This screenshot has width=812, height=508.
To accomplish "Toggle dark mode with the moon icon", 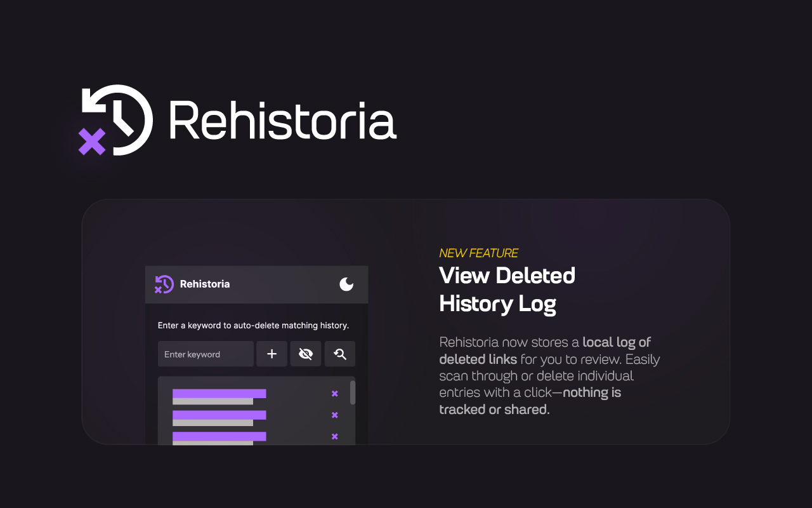I will point(346,284).
